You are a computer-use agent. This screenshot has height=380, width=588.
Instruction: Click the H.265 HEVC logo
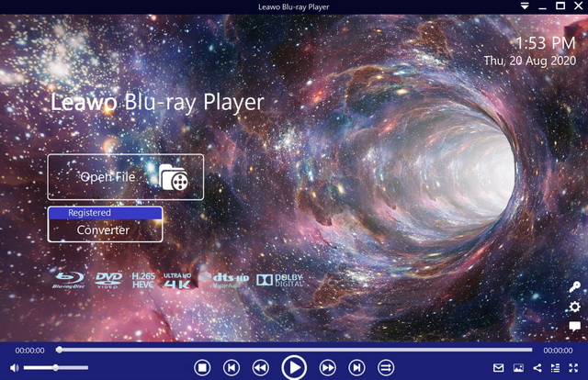click(x=143, y=280)
